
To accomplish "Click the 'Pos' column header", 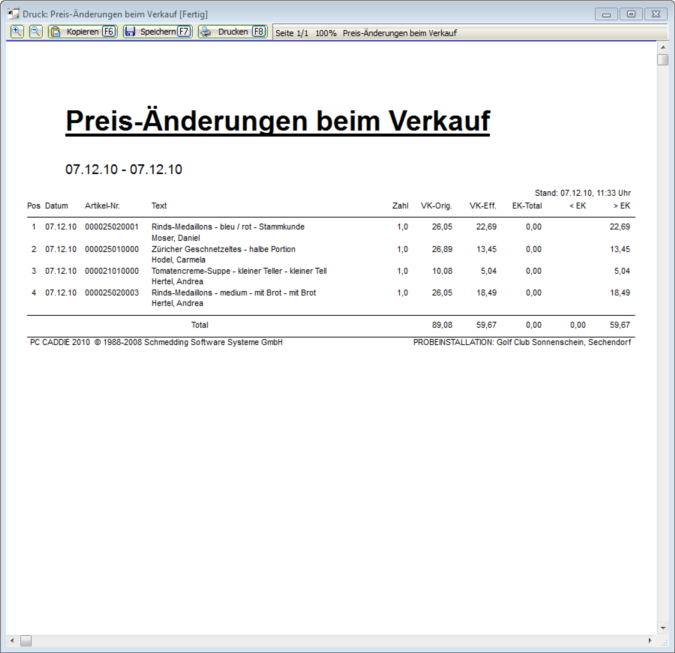I will (34, 206).
